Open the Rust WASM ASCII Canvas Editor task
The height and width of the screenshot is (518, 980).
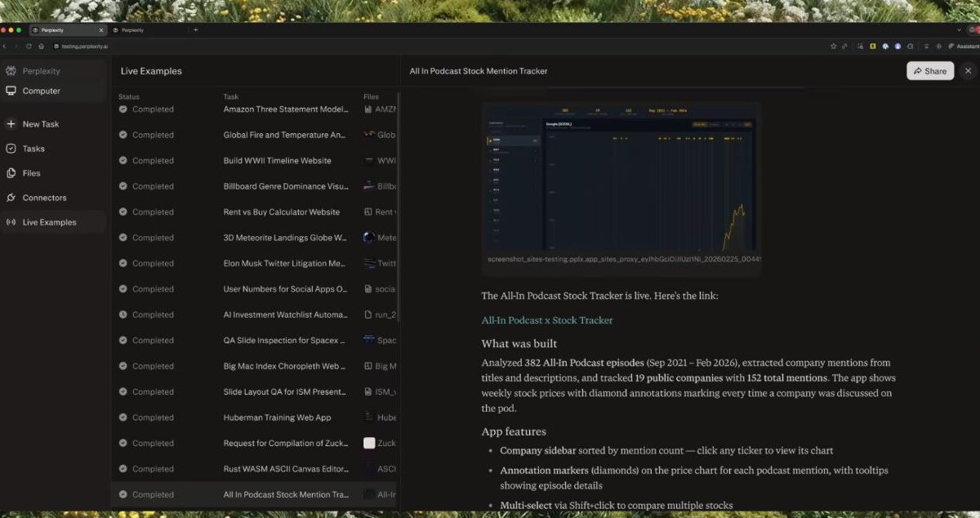pyautogui.click(x=286, y=469)
